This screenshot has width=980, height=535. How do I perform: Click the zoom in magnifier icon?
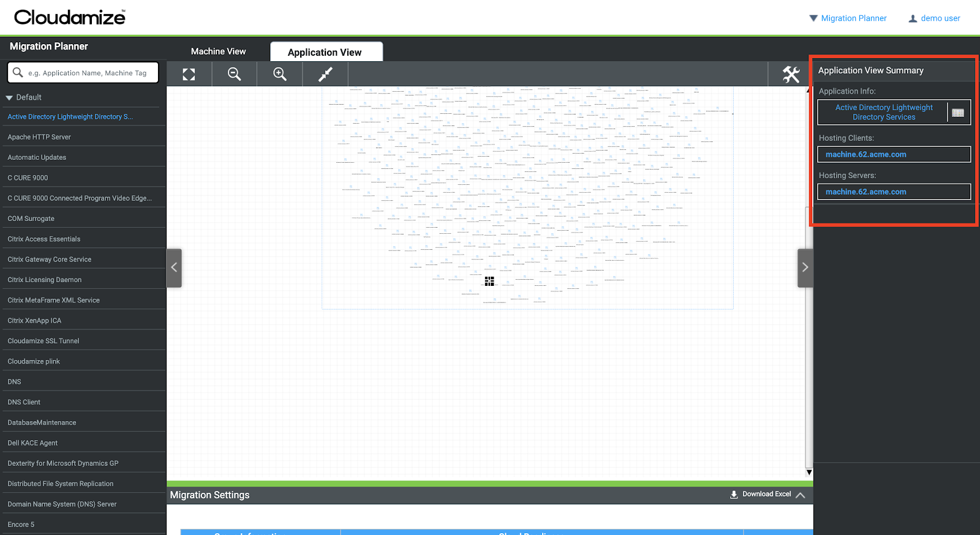[280, 74]
